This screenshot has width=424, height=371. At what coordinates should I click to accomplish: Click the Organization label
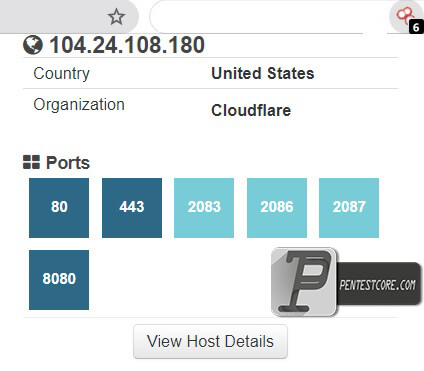click(79, 105)
